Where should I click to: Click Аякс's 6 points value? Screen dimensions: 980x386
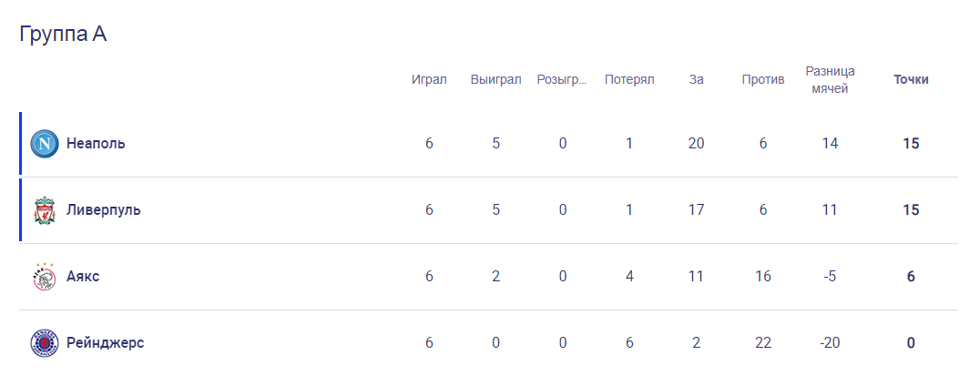click(x=911, y=277)
